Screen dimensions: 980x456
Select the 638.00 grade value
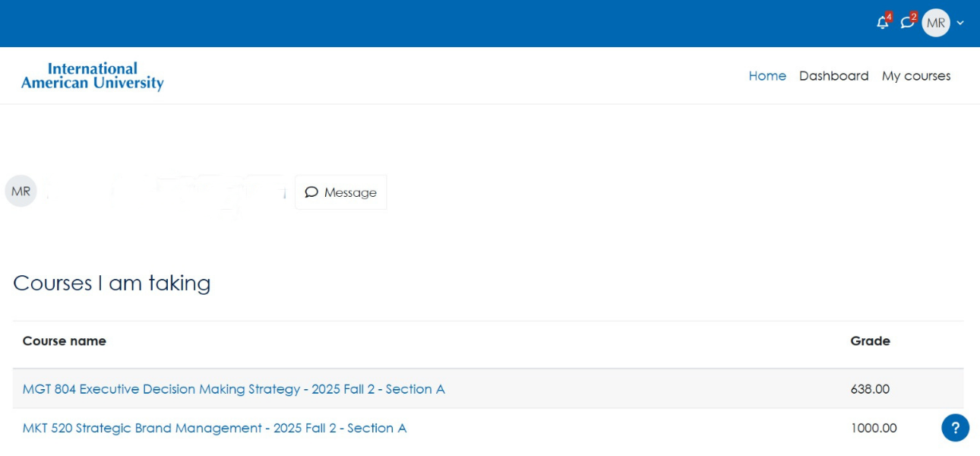870,389
